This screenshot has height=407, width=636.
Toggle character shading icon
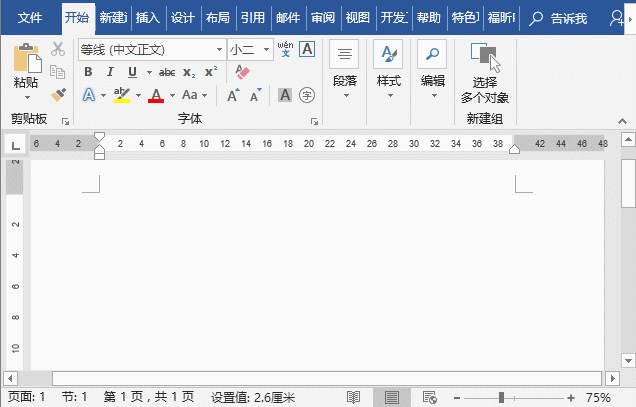pos(285,95)
